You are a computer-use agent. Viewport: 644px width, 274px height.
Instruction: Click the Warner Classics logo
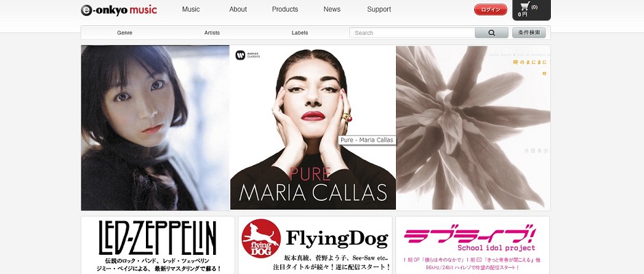pyautogui.click(x=247, y=55)
